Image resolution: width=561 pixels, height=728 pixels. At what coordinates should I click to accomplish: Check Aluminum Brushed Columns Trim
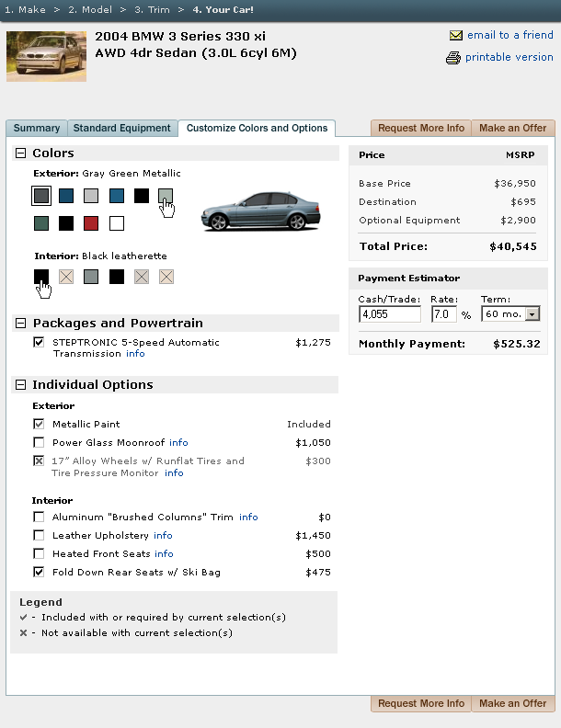click(39, 517)
